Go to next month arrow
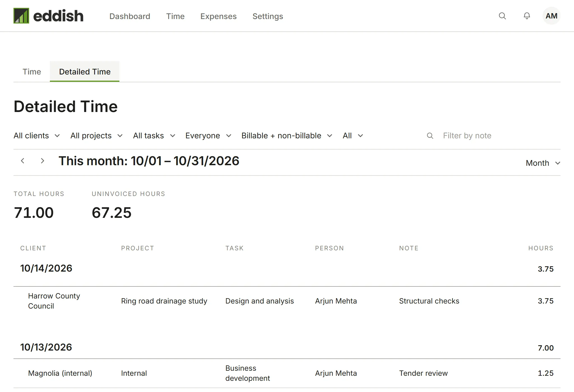The image size is (574, 392). coord(42,161)
